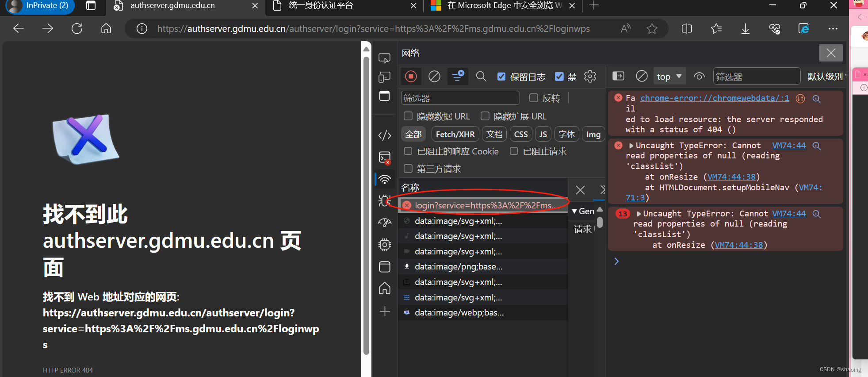The height and width of the screenshot is (377, 868).
Task: Open Elements panel code icon
Action: tap(385, 135)
